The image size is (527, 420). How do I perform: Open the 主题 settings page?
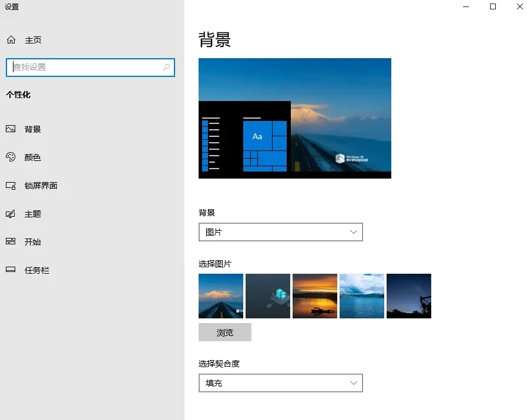point(33,214)
